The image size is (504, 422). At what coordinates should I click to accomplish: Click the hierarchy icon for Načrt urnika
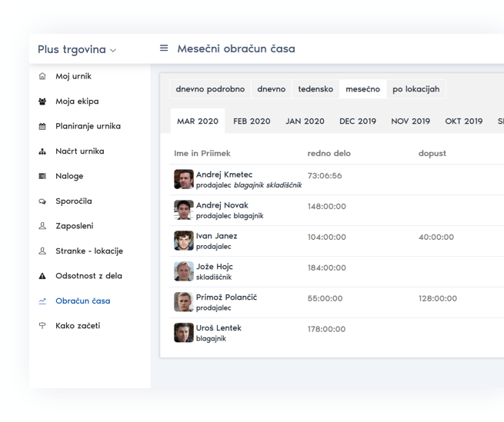(42, 151)
